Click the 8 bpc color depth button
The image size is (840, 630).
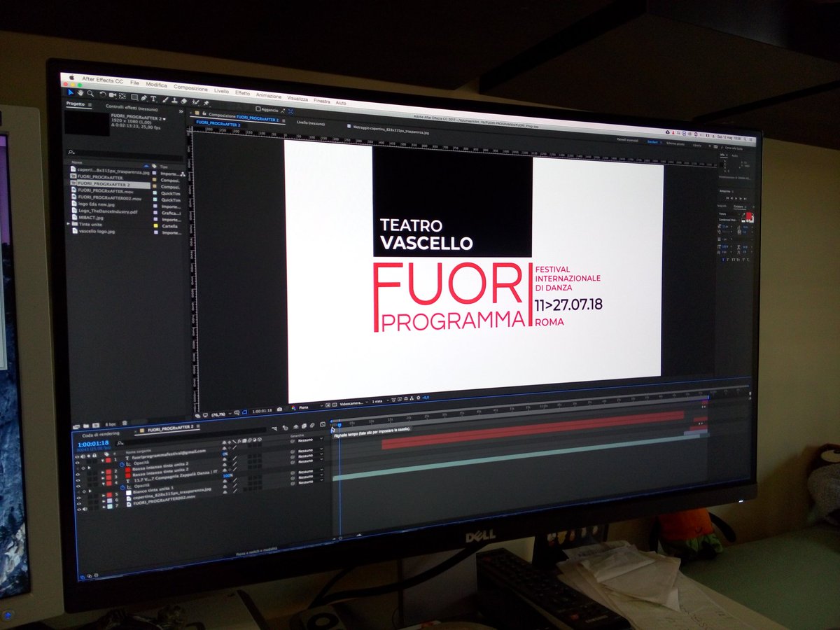pos(111,424)
